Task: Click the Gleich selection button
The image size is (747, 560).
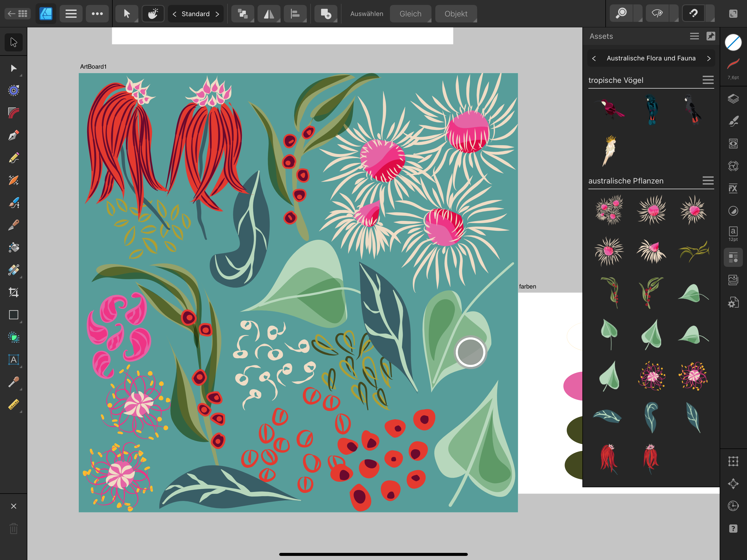Action: 410,14
